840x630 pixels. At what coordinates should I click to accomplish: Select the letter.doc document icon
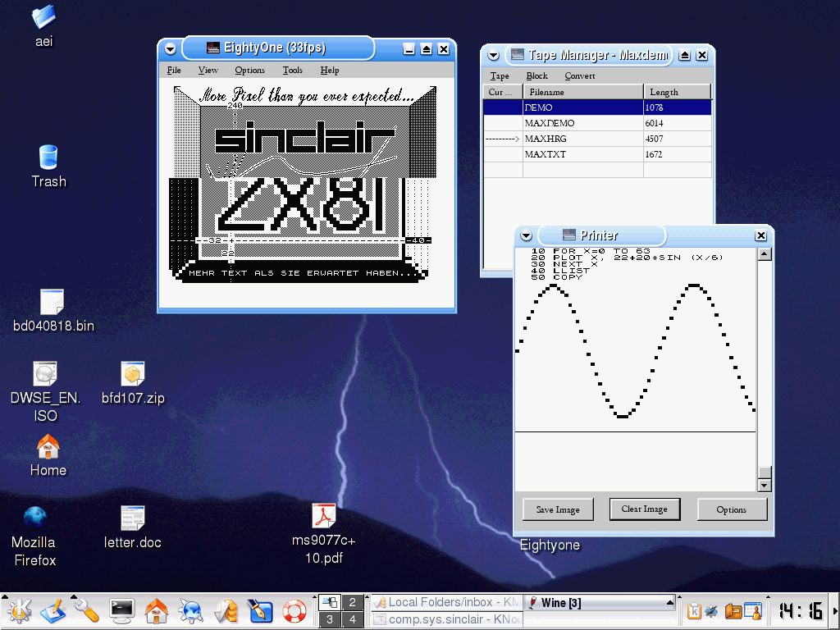(x=132, y=518)
